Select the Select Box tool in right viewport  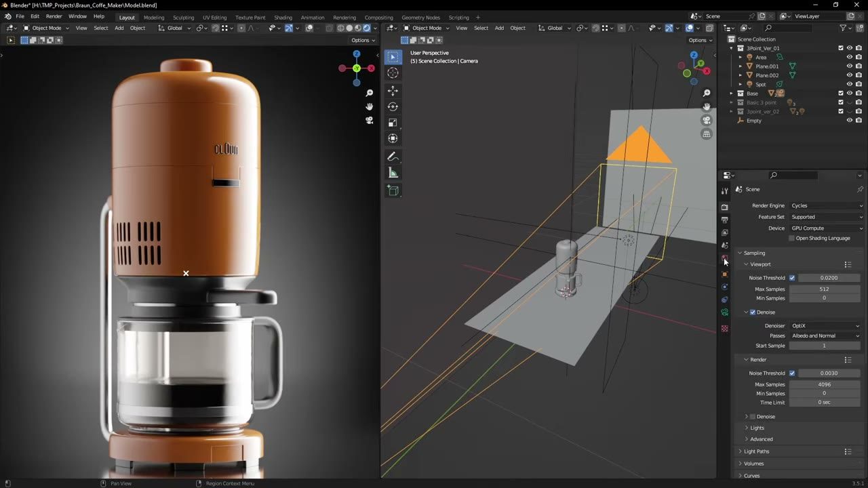[393, 57]
